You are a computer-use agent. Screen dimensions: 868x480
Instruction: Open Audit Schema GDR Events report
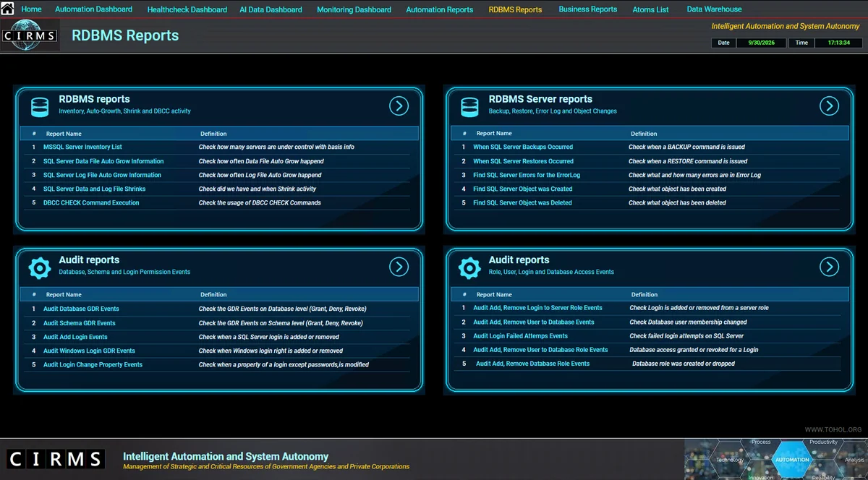coord(80,323)
